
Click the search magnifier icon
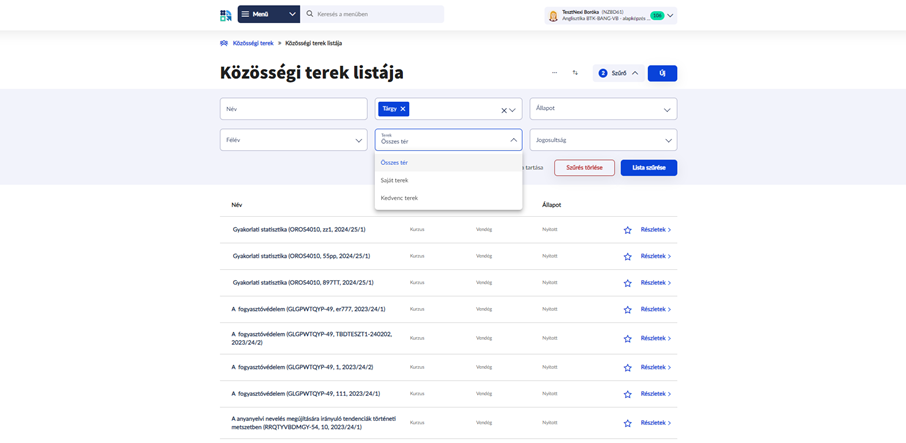click(x=310, y=15)
